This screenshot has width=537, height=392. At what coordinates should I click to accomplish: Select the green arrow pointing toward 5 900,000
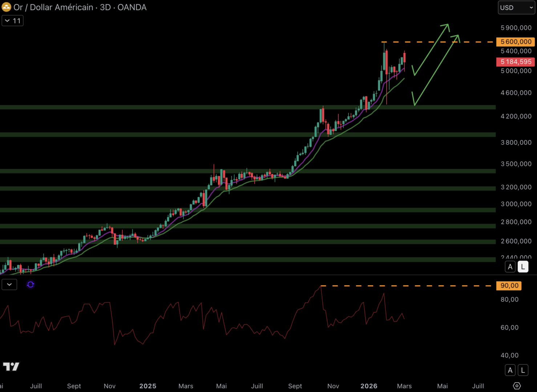[x=431, y=49]
